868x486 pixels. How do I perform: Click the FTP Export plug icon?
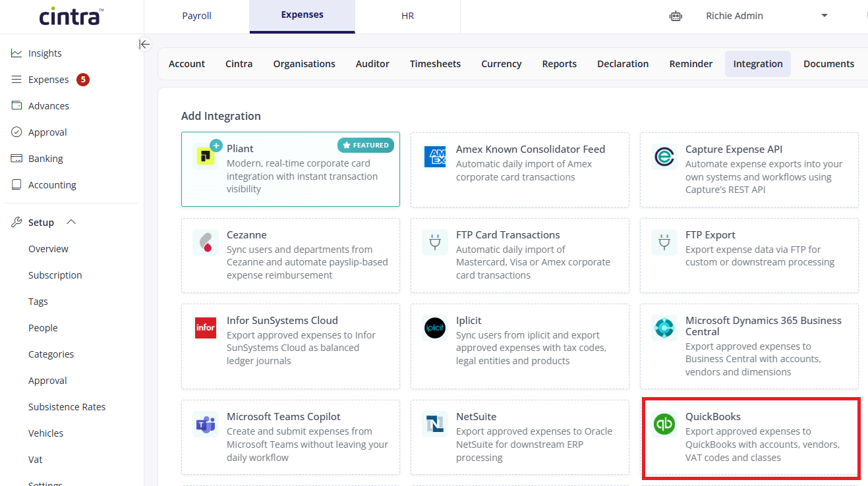point(664,242)
